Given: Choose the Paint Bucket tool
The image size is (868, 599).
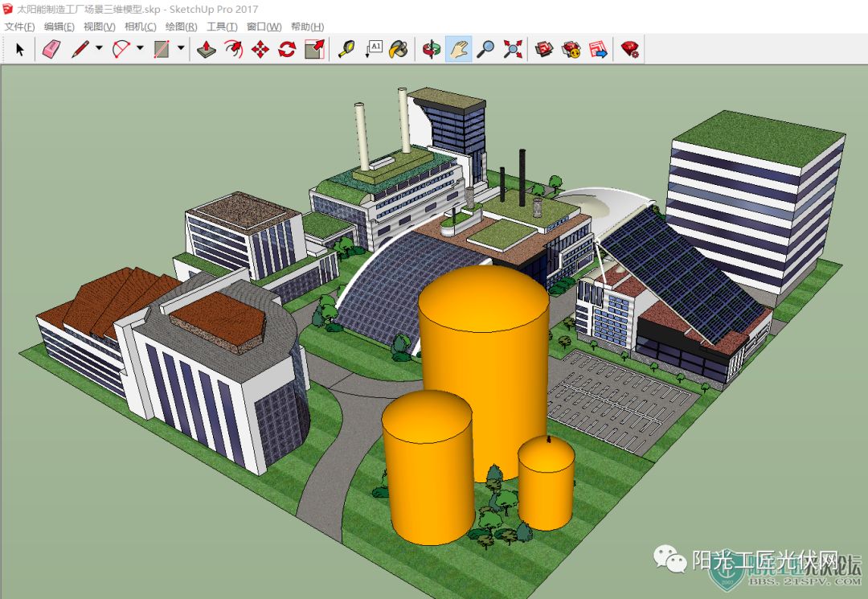Looking at the screenshot, I should (x=398, y=49).
